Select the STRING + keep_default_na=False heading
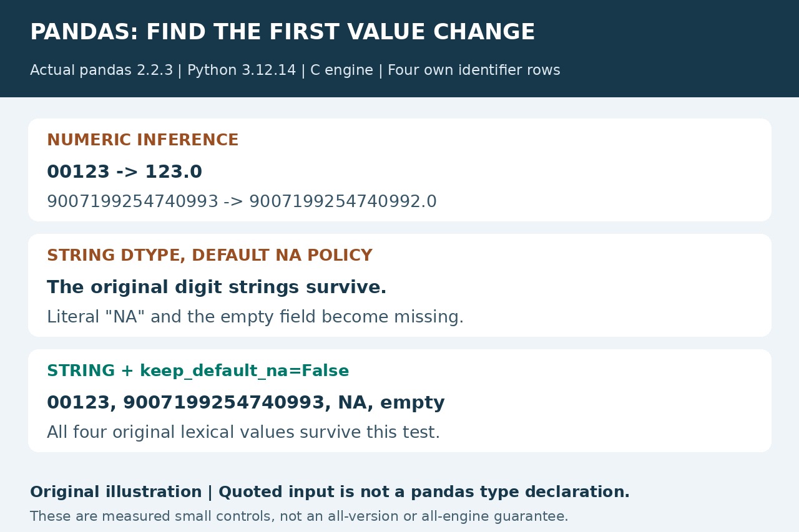The height and width of the screenshot is (532, 799). pos(197,371)
